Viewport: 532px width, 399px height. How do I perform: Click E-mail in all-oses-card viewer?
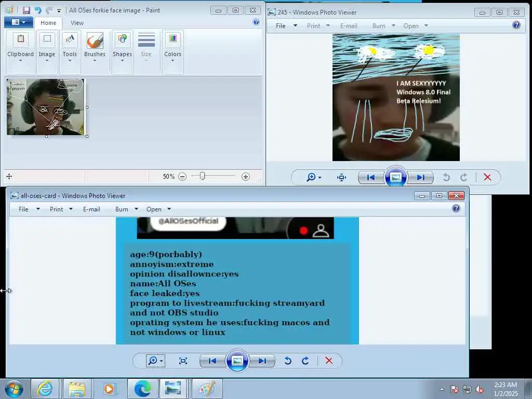coord(91,209)
